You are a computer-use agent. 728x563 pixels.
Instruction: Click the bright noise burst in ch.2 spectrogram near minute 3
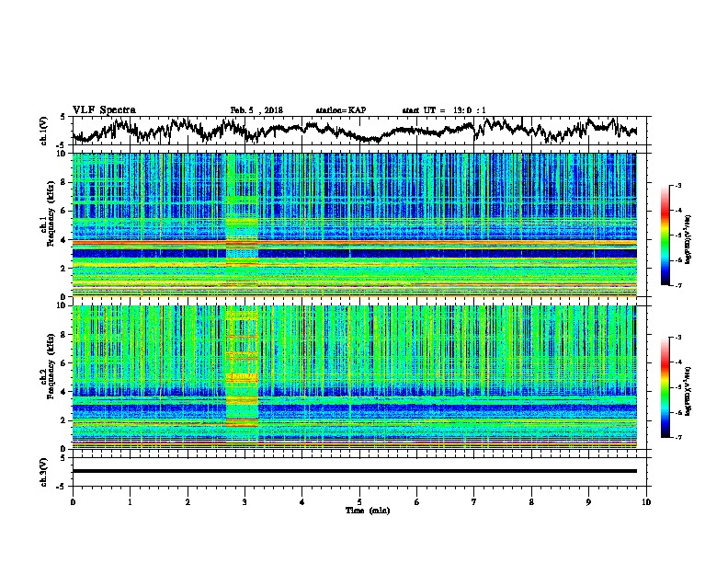(242, 377)
